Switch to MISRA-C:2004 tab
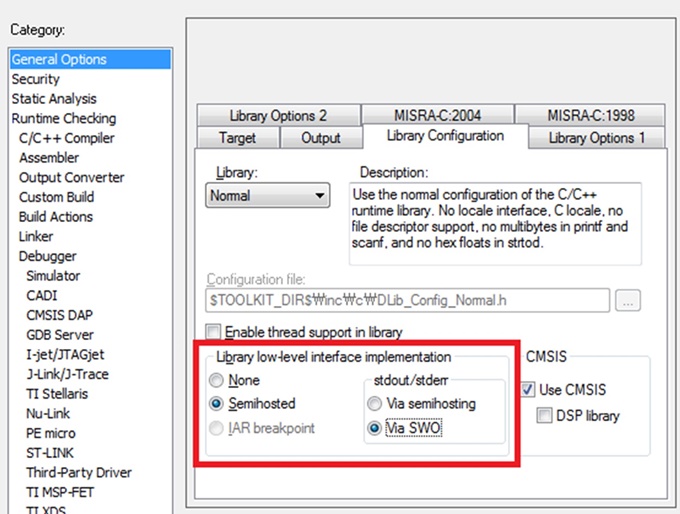Screen dimensions: 680x514 tap(438, 115)
